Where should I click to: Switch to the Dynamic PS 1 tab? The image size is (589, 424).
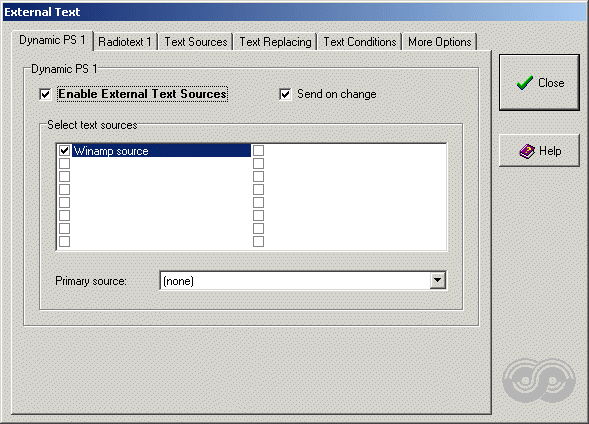pos(52,40)
